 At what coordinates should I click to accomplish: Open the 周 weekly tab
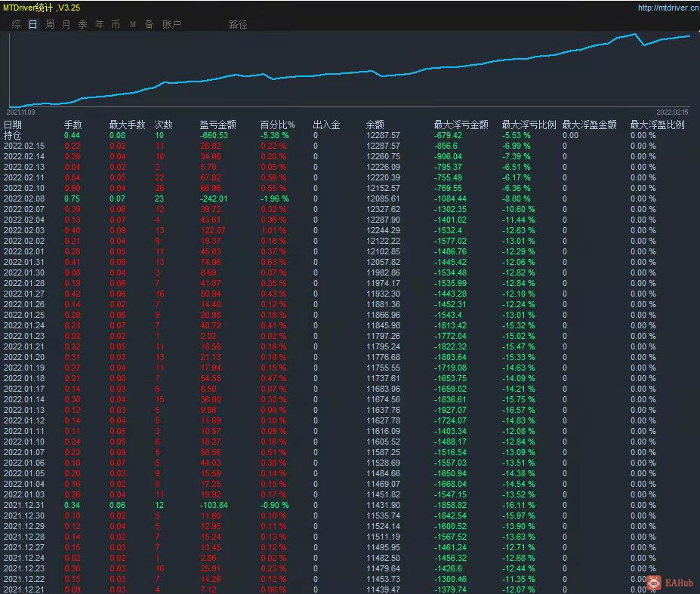click(50, 24)
